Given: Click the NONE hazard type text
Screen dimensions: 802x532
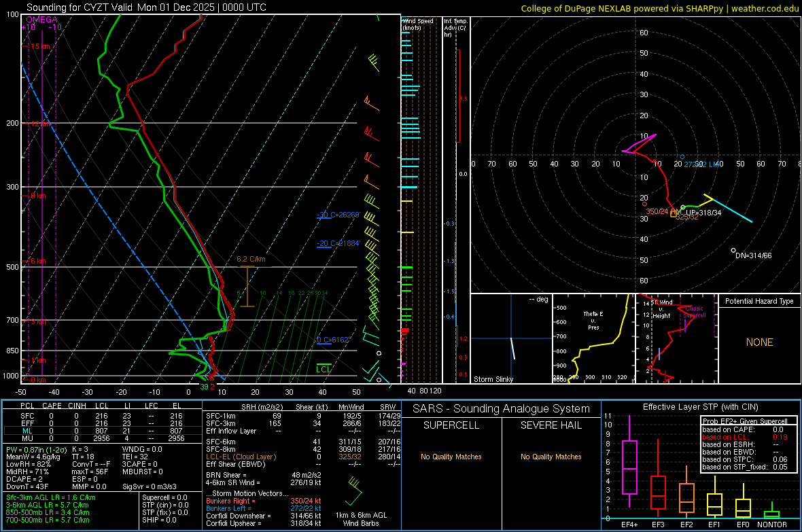Looking at the screenshot, I should click(759, 342).
